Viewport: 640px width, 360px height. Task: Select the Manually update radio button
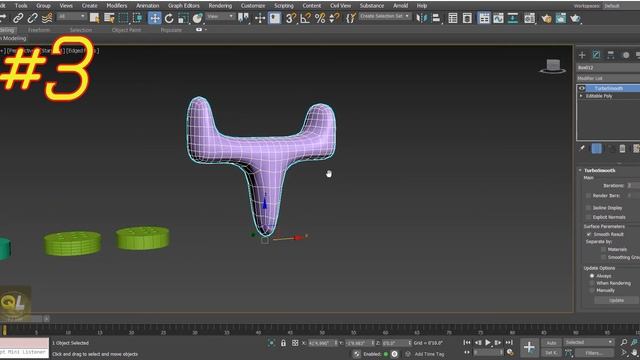point(592,291)
